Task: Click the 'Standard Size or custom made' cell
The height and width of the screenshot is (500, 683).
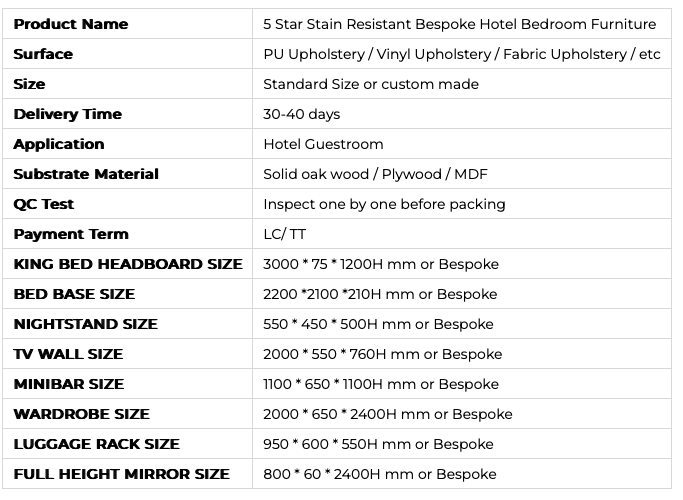Action: 370,84
